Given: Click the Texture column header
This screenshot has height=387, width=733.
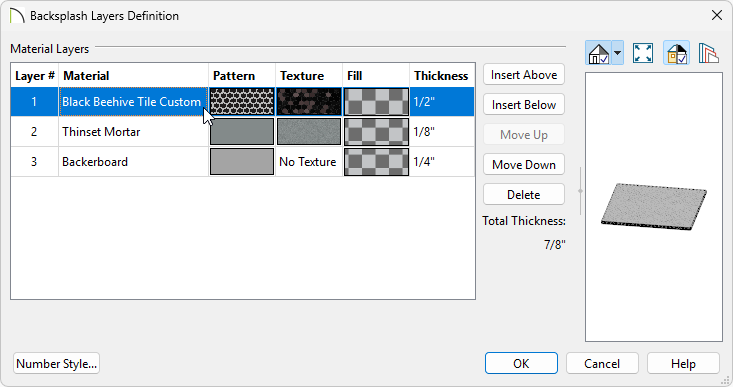Looking at the screenshot, I should click(x=309, y=75).
